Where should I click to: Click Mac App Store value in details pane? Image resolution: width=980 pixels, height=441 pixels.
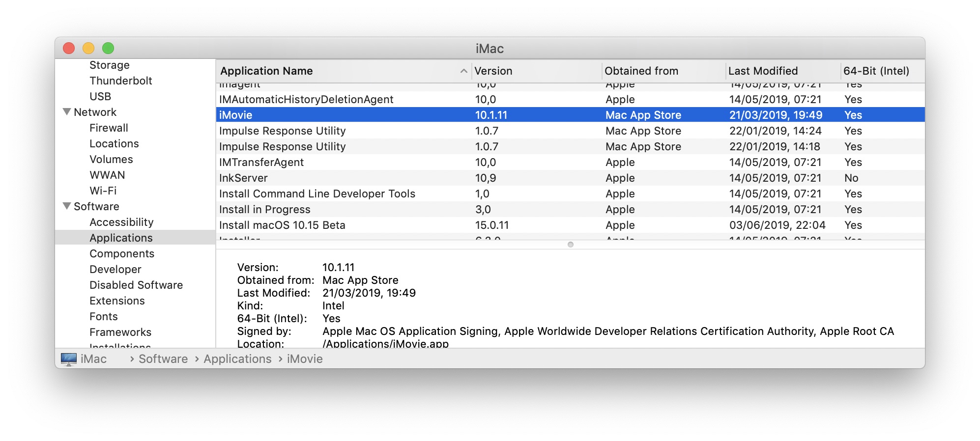pos(360,280)
